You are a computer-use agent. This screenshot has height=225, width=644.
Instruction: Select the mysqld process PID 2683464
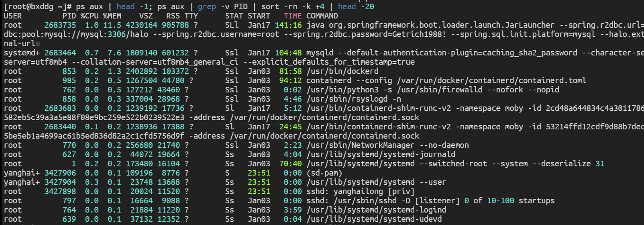[x=60, y=53]
